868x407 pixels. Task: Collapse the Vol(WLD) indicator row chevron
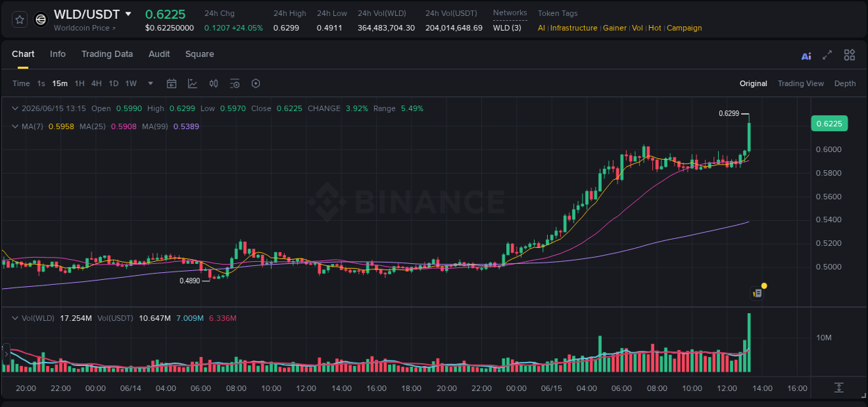[x=15, y=318]
